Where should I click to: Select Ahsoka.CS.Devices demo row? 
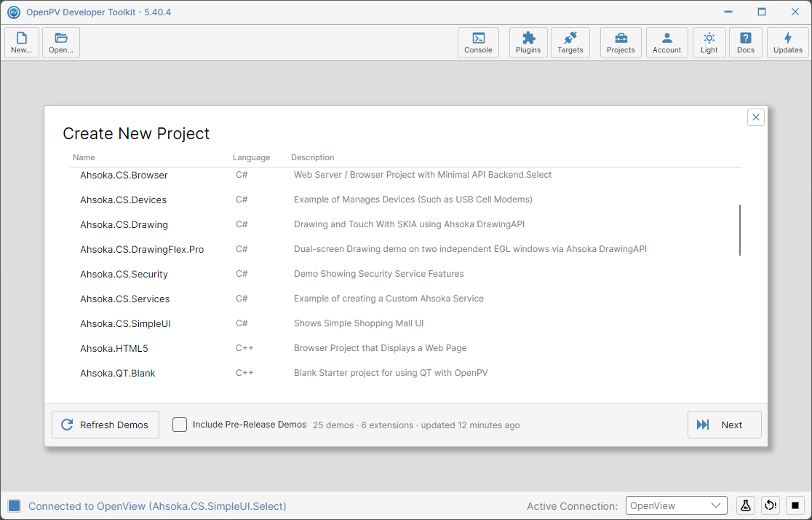tap(406, 200)
